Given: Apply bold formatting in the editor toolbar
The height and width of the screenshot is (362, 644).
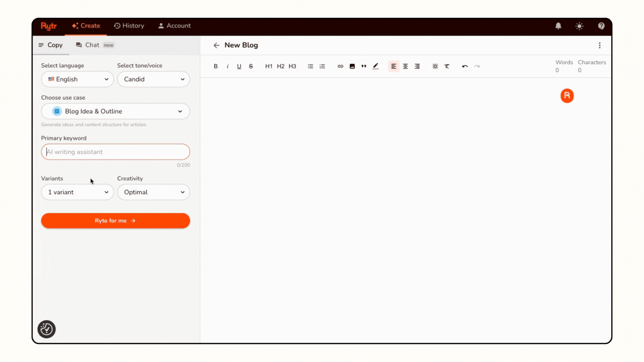Looking at the screenshot, I should pyautogui.click(x=216, y=66).
